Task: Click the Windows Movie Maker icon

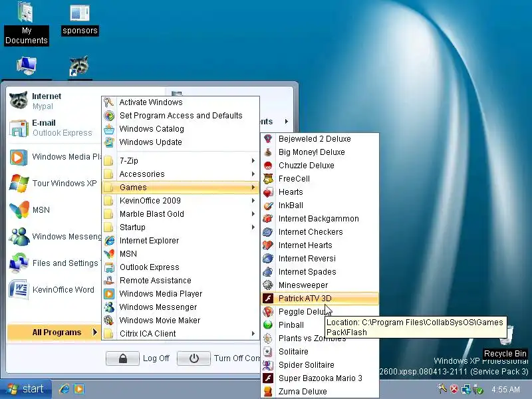Action: tap(109, 321)
